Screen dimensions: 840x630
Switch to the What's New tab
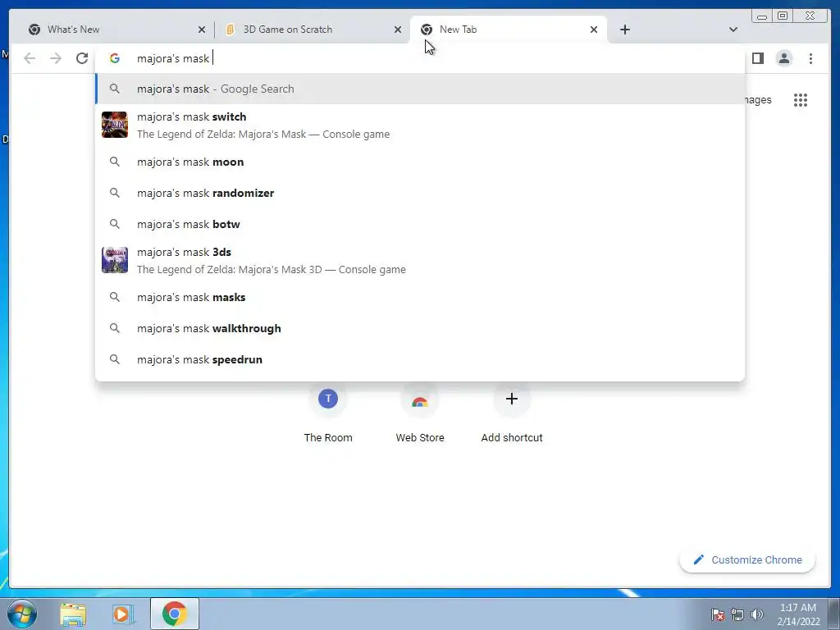click(115, 30)
